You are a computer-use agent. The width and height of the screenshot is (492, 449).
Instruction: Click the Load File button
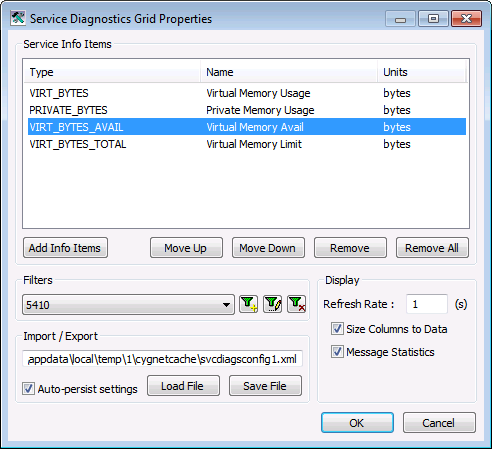click(x=183, y=386)
